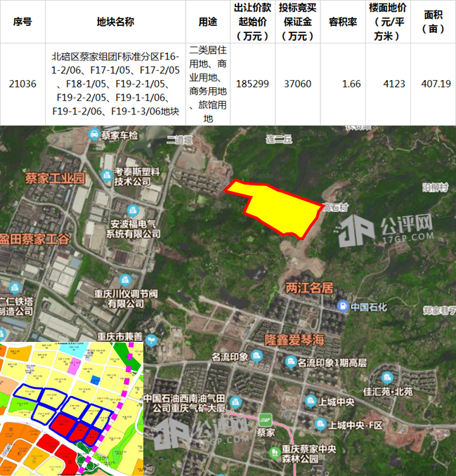
Task: Click the 地块名称 column header
Action: (115, 22)
